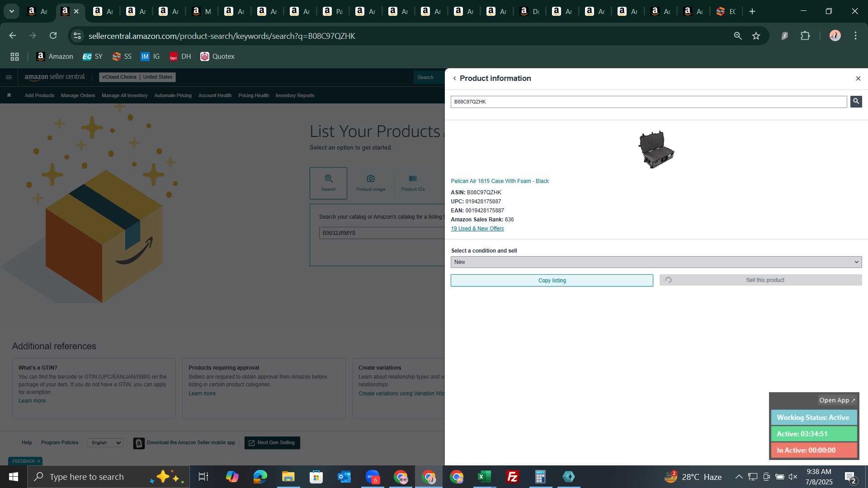Click the Program Policies footer link
868x488 pixels.
[60, 443]
